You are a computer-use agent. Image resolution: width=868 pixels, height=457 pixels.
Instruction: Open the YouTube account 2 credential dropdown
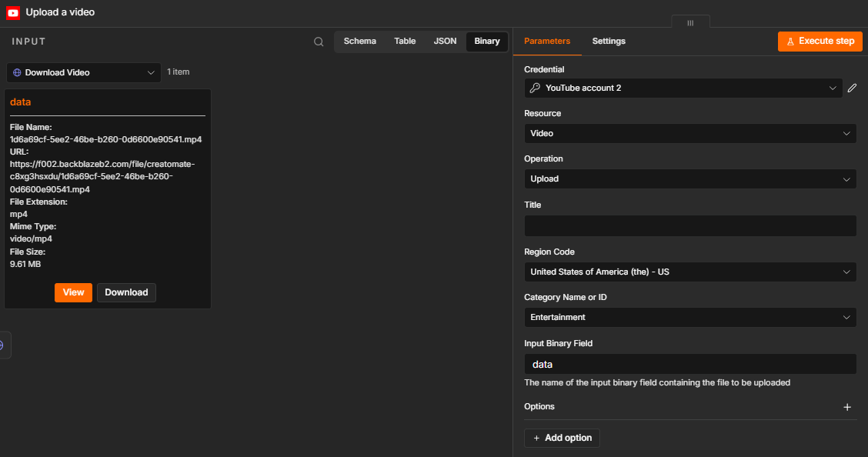[683, 88]
